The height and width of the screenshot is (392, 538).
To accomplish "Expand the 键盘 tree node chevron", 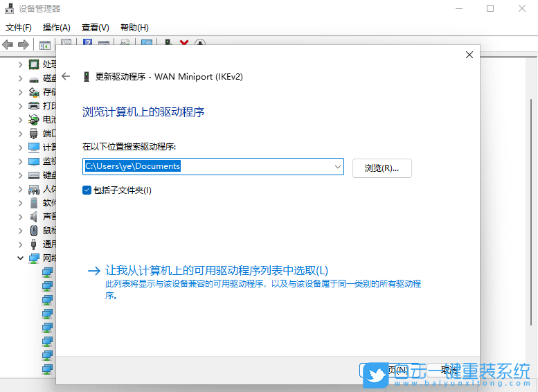I will tap(20, 175).
